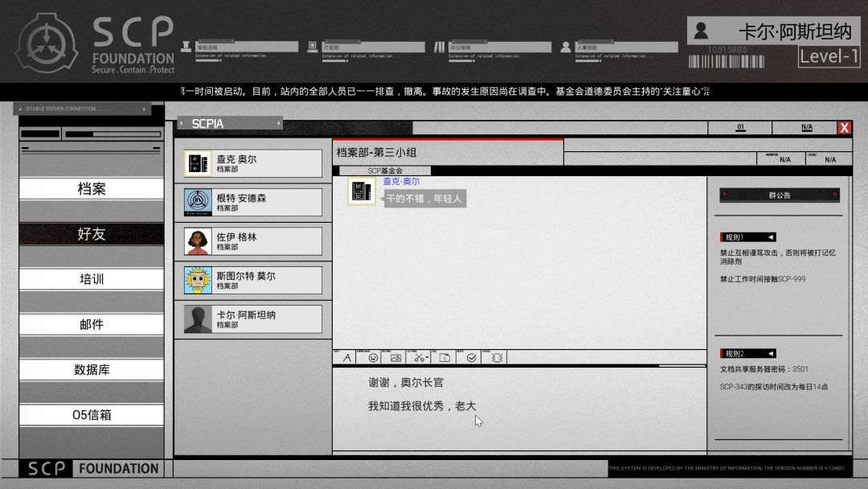Open the emoji picker in chat toolbar

point(374,358)
